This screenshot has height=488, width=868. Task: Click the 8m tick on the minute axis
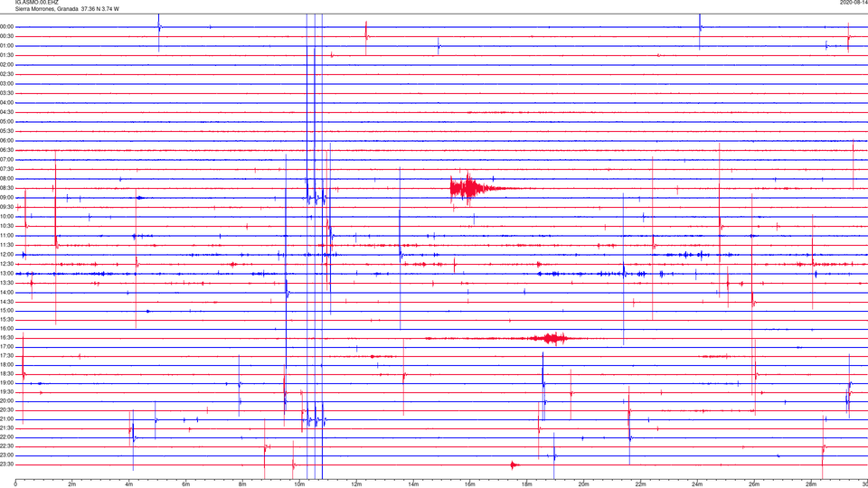pos(242,484)
